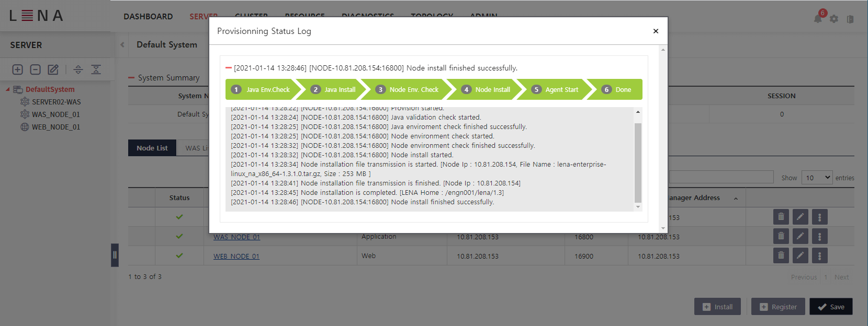Collapse the System Summary section
The image size is (868, 326).
click(131, 78)
